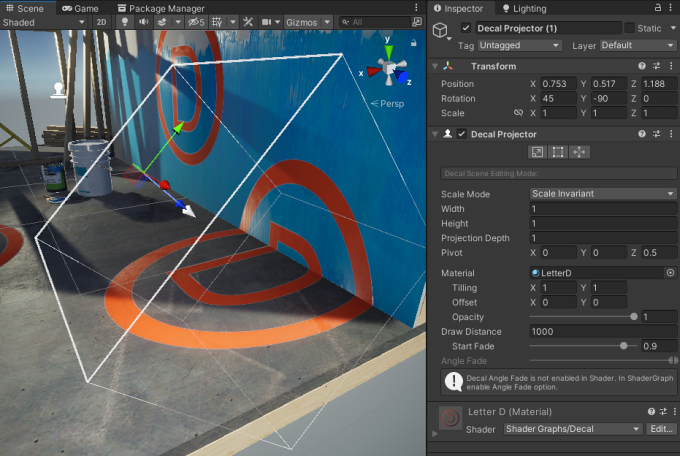Click the Scale constrain proportions link icon
This screenshot has width=680, height=456.
point(518,113)
